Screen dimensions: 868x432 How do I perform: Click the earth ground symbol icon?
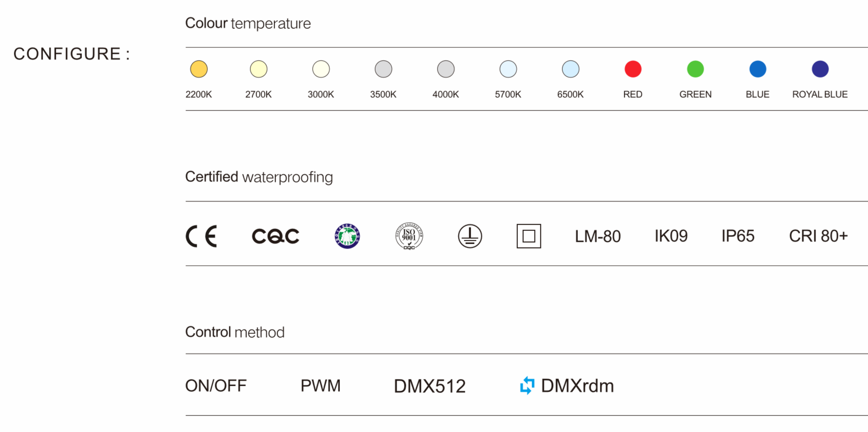click(470, 236)
